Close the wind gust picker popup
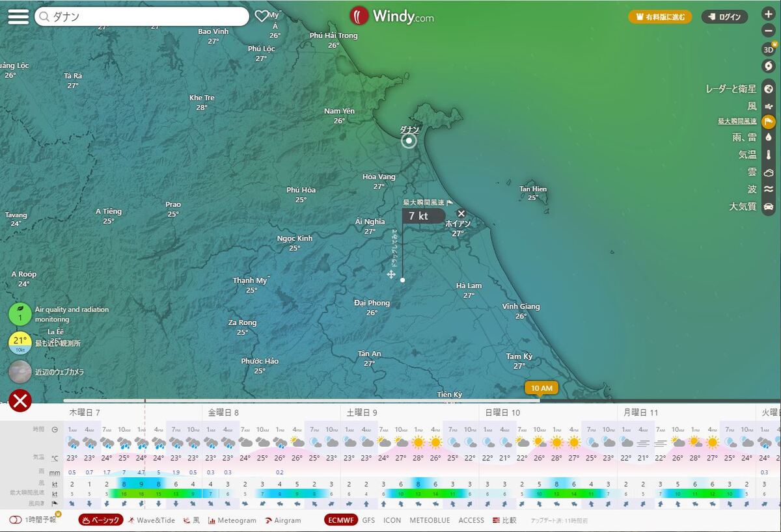Image resolution: width=781 pixels, height=532 pixels. (461, 213)
